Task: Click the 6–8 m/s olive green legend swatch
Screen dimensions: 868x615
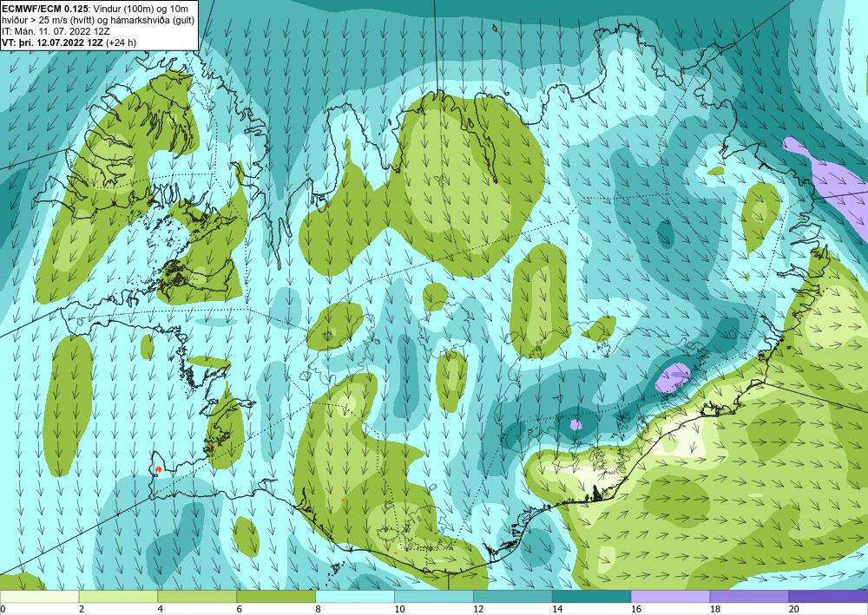Action: coord(276,596)
